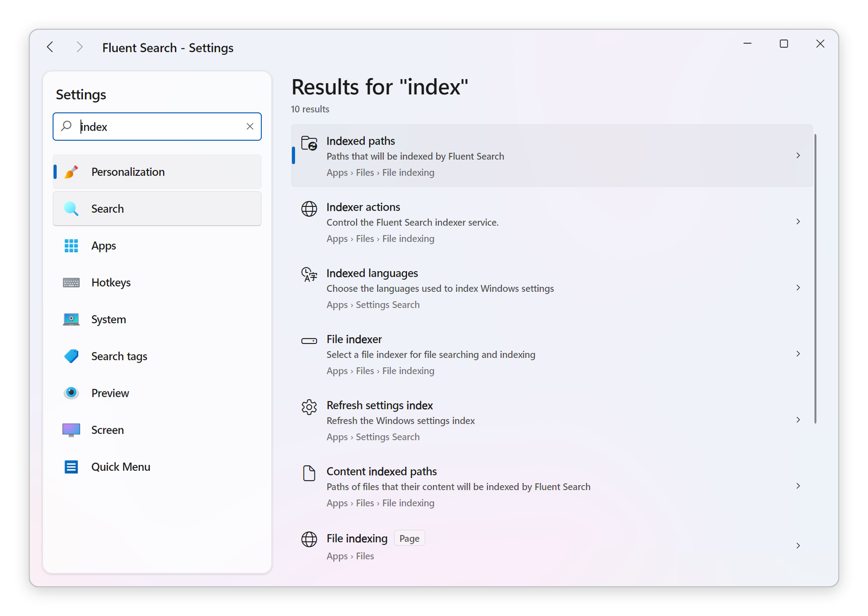
Task: Open the Content indexed paths result title
Action: [x=381, y=471]
